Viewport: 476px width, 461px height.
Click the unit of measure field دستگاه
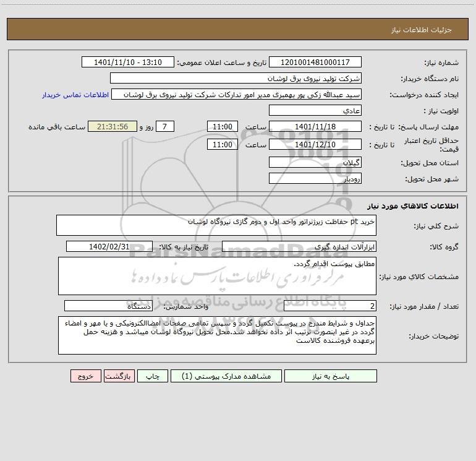pyautogui.click(x=108, y=306)
